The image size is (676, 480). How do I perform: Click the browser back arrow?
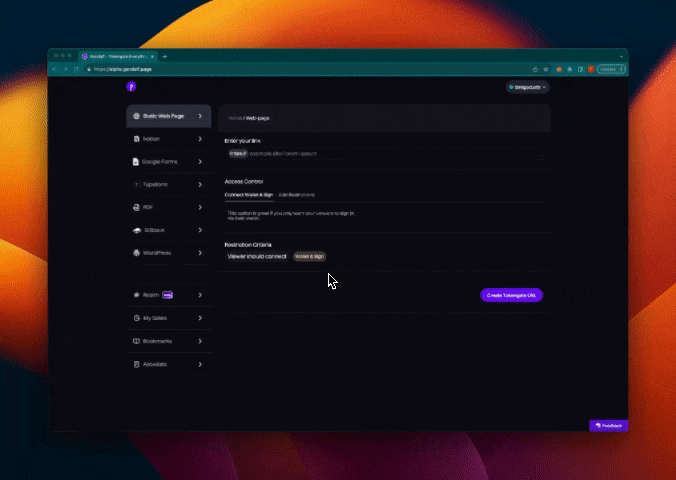click(x=55, y=69)
